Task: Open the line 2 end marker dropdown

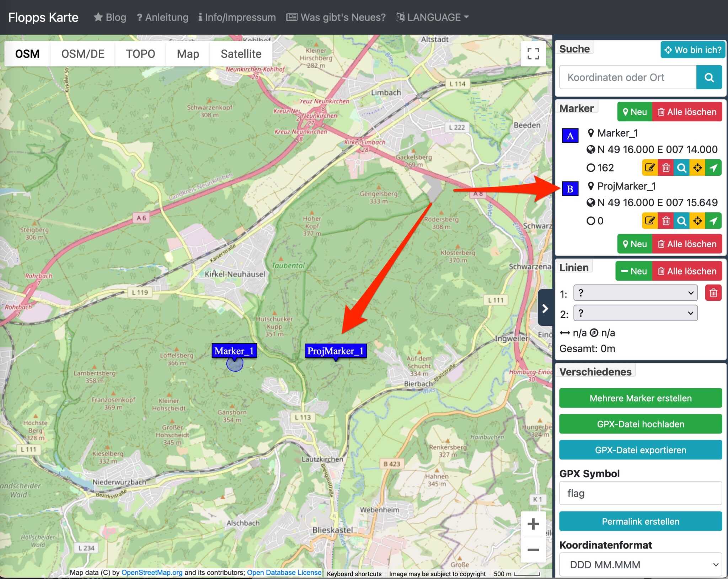Action: [635, 313]
